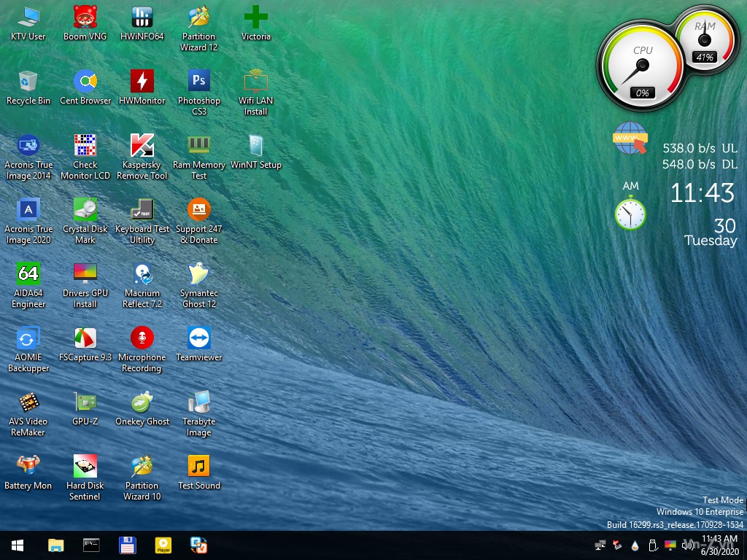Select Macrium Reflect 7.2 icon
Screen dimensions: 747x560
click(x=142, y=273)
